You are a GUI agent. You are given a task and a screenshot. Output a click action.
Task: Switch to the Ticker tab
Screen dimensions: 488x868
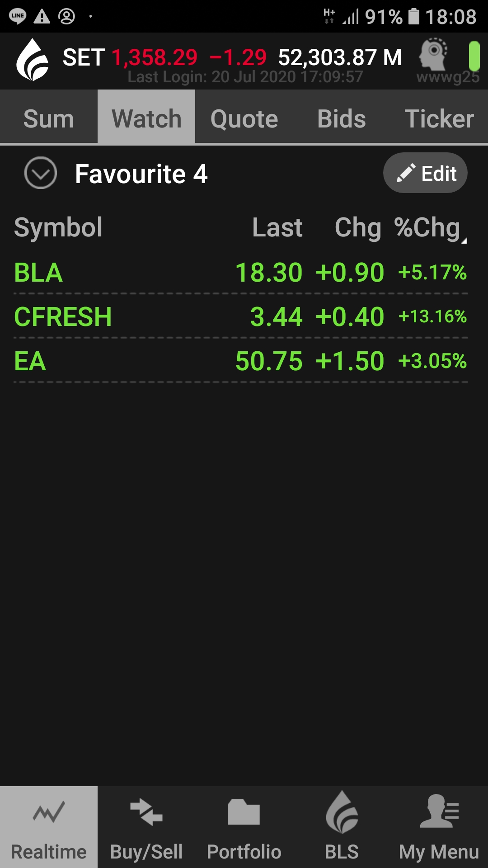click(x=439, y=118)
